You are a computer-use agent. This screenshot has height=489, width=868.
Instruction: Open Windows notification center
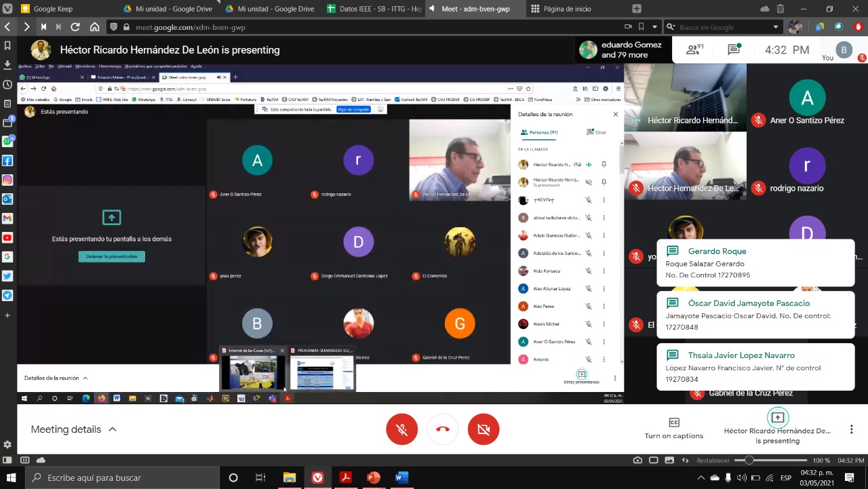point(848,477)
